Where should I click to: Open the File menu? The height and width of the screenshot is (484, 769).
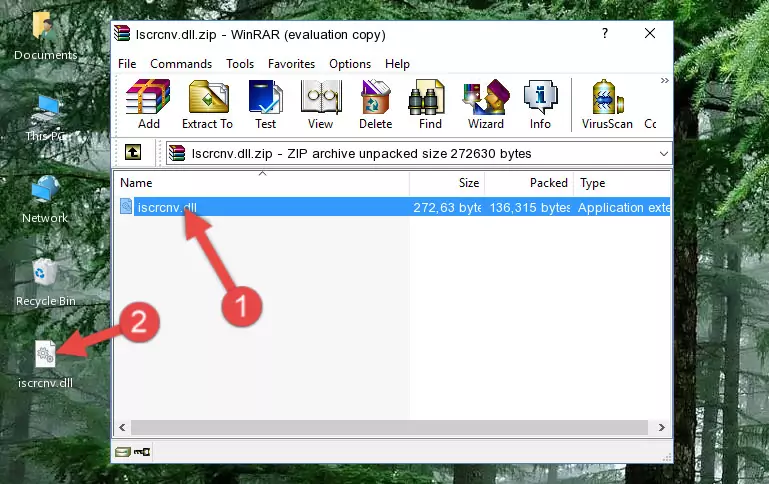(x=127, y=64)
